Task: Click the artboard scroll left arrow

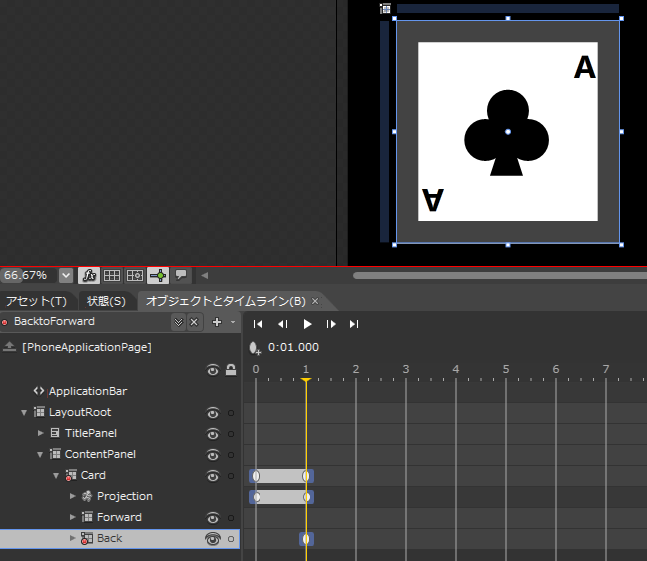Action: click(x=205, y=275)
